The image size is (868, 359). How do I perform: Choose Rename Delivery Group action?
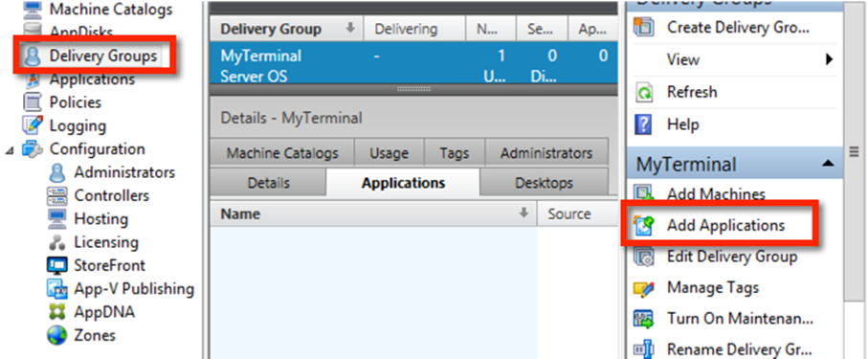pyautogui.click(x=740, y=350)
